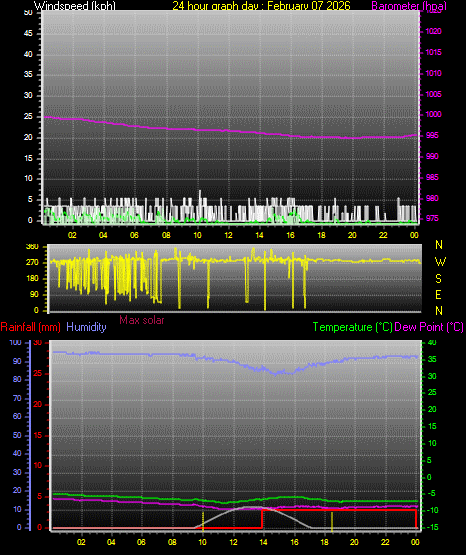The image size is (466, 555).
Task: Click the "1010" barometer axis value
Action: 433,73
